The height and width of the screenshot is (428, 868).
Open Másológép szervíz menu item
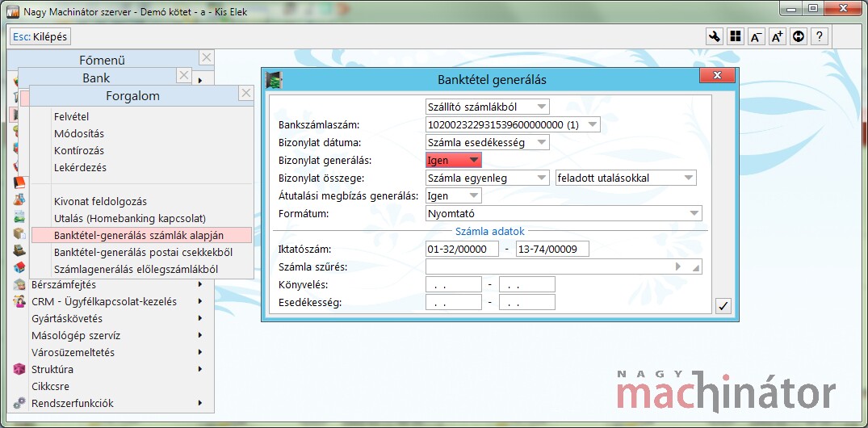point(76,335)
